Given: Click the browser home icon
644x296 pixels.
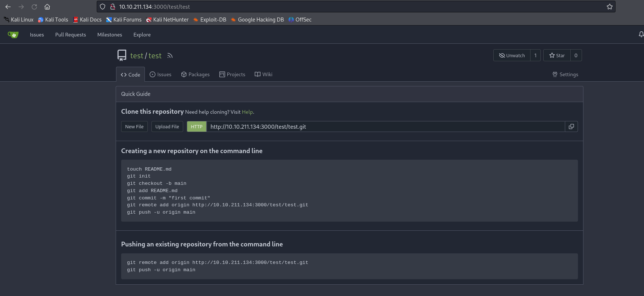Looking at the screenshot, I should (x=47, y=7).
